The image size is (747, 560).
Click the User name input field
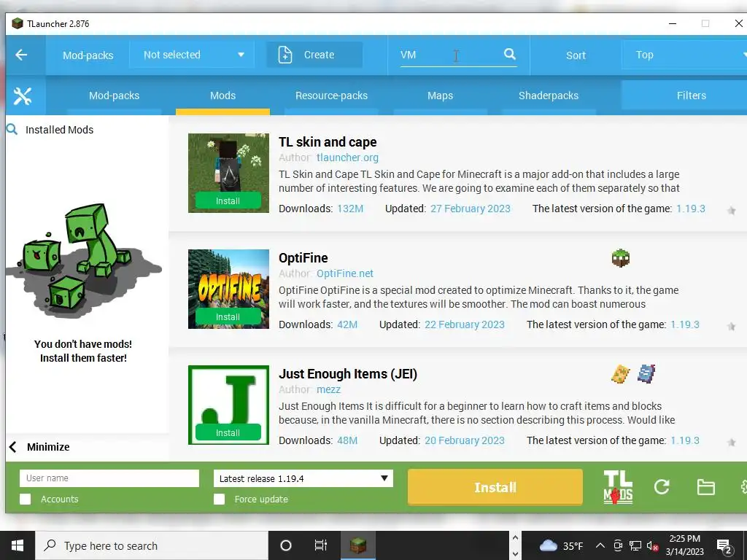[109, 478]
